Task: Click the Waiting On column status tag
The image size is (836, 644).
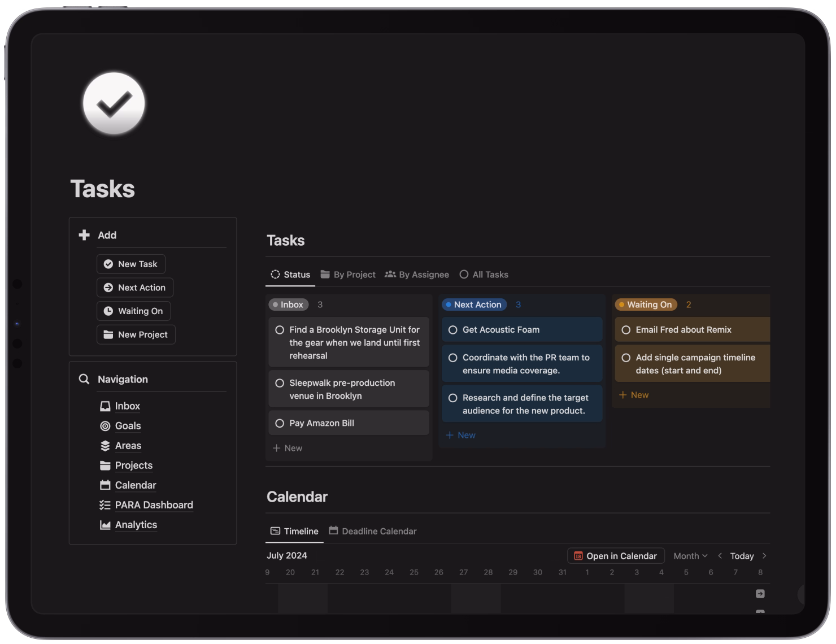Action: (646, 304)
